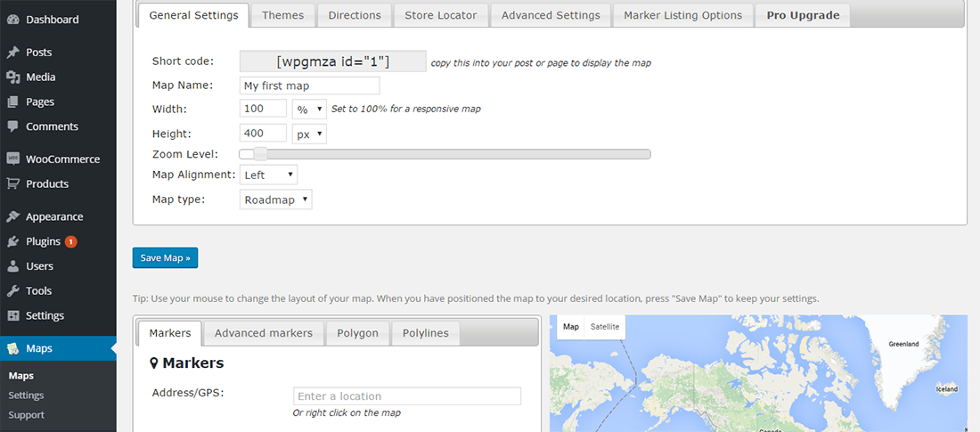The height and width of the screenshot is (432, 980).
Task: Open the Maps submenu link
Action: click(21, 376)
